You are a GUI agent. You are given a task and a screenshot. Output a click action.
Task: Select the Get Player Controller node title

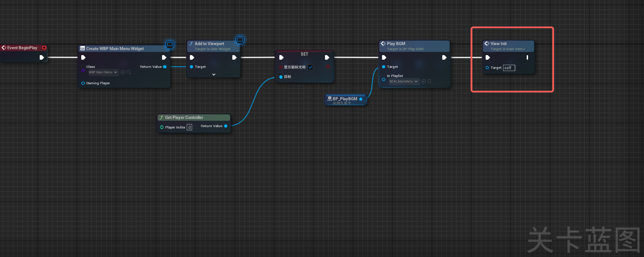click(184, 118)
